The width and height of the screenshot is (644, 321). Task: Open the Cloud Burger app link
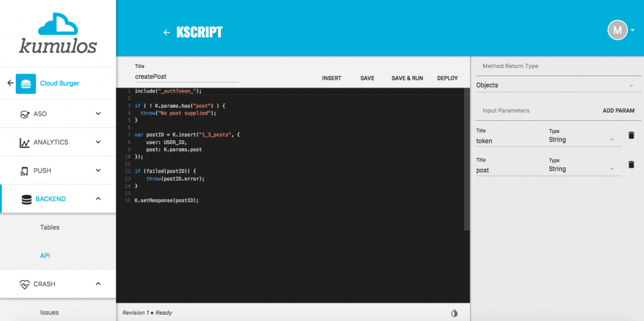(60, 84)
